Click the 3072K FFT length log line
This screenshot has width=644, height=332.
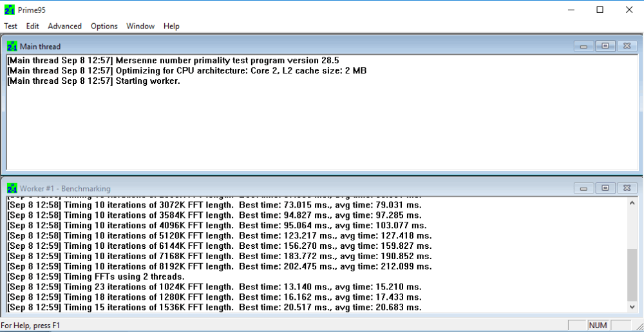pyautogui.click(x=214, y=204)
